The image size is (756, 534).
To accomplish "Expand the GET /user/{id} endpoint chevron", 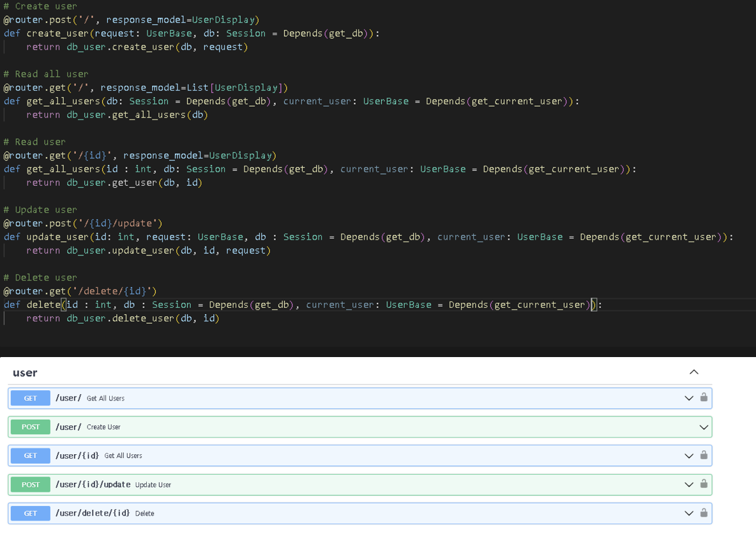I will pyautogui.click(x=689, y=455).
